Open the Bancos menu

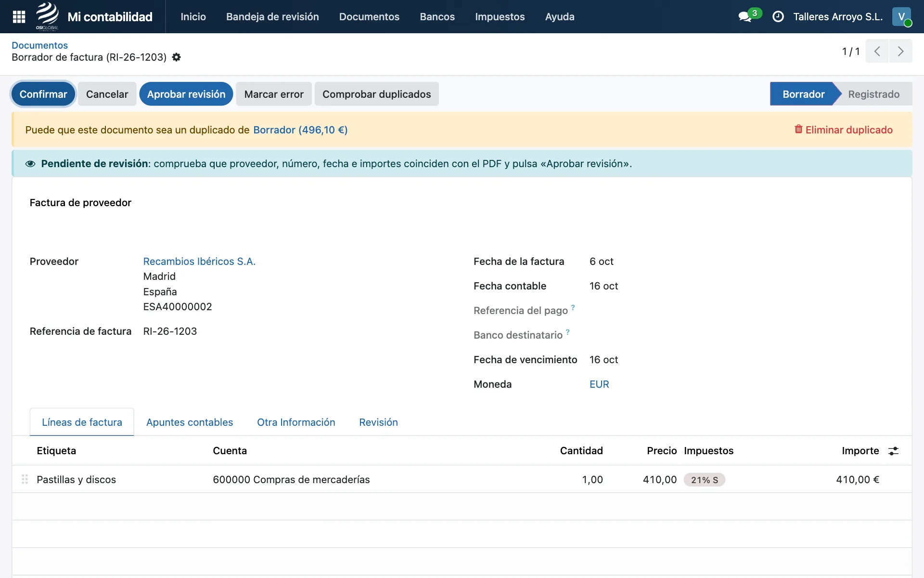[x=437, y=17]
